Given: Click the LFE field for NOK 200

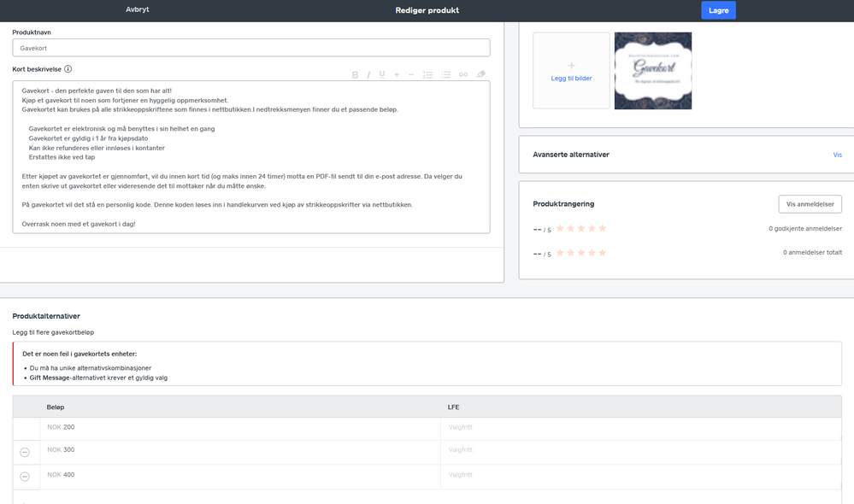Looking at the screenshot, I should (645, 427).
